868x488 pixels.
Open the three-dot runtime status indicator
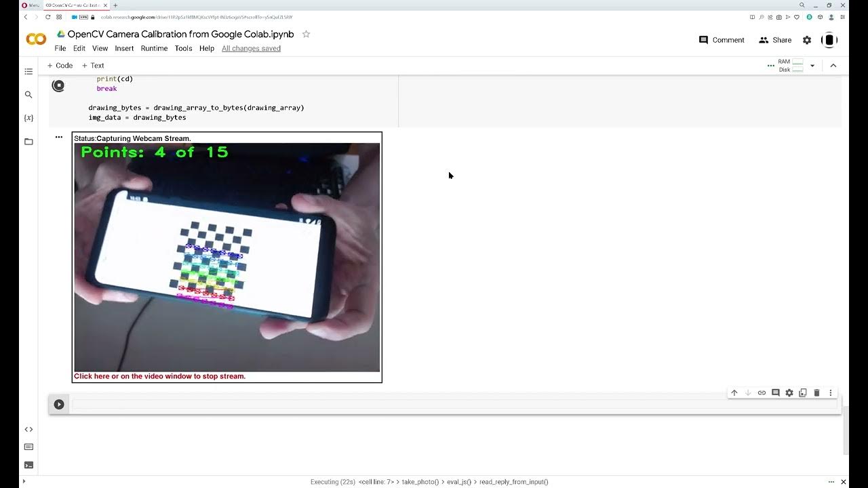point(770,66)
